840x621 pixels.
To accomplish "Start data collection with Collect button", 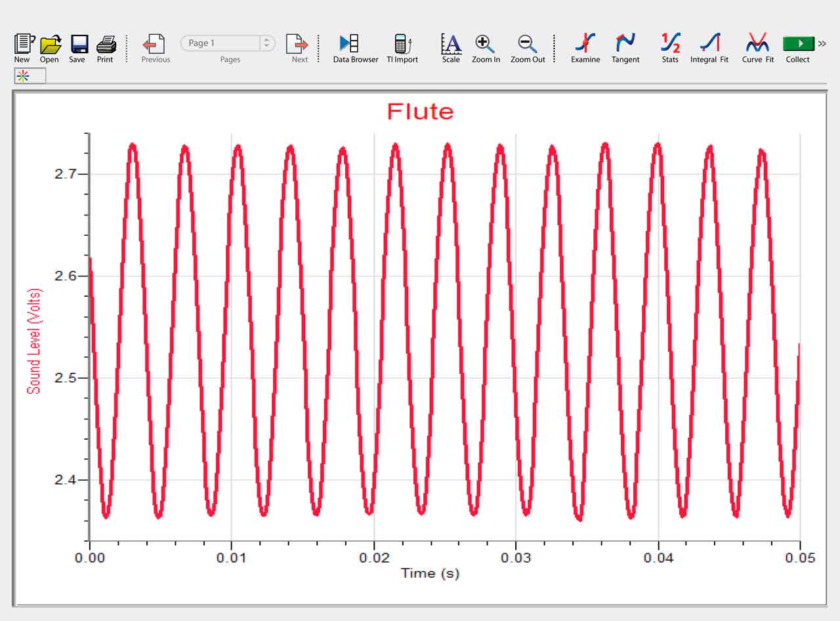I will point(798,44).
